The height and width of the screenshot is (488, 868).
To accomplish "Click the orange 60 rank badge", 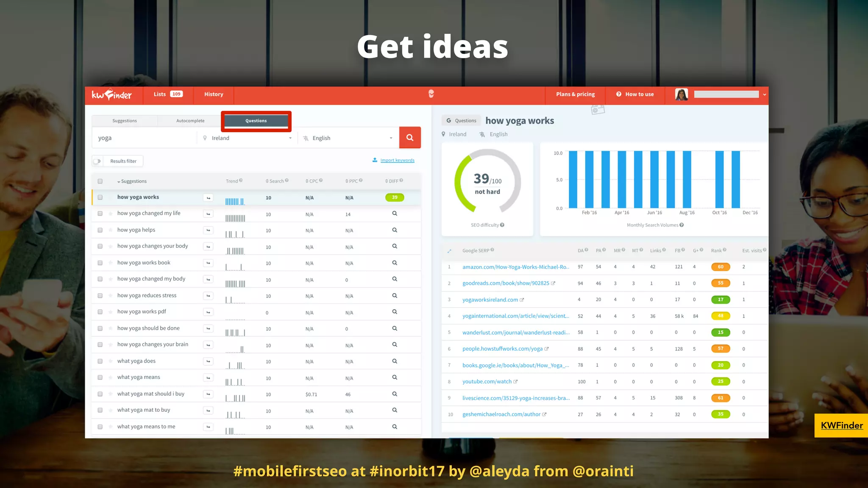I will 721,267.
